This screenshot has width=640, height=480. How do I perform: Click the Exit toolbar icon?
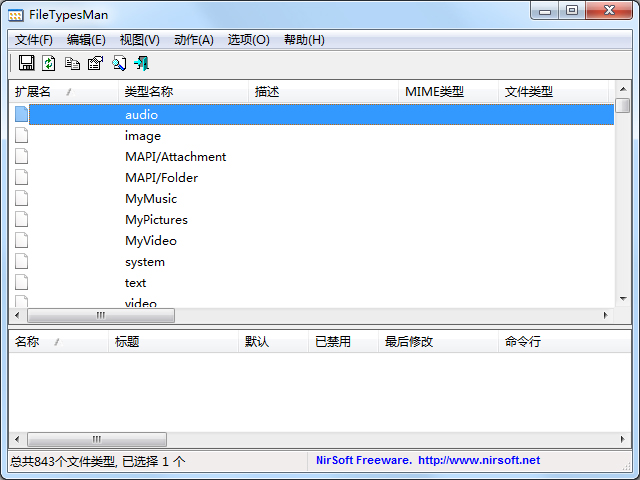coord(142,63)
